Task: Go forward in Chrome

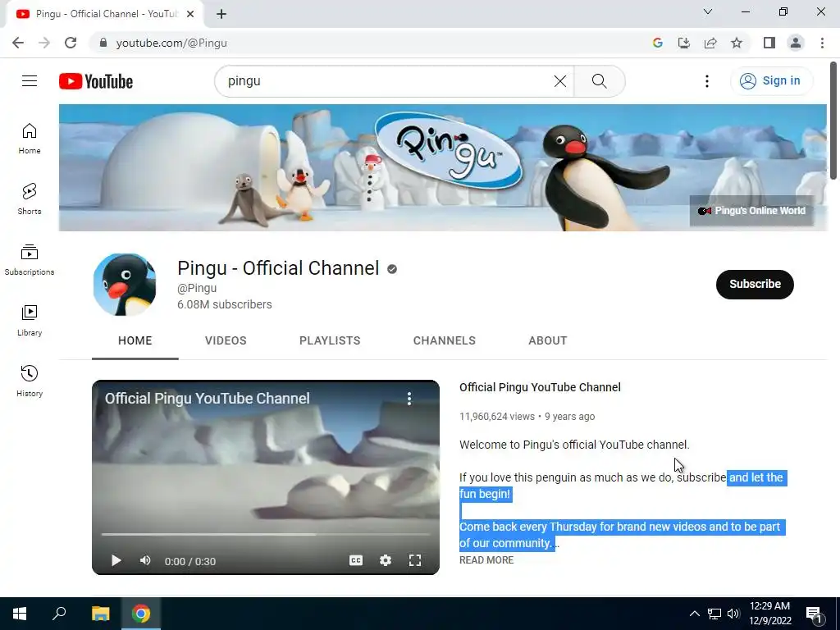Action: tap(44, 43)
